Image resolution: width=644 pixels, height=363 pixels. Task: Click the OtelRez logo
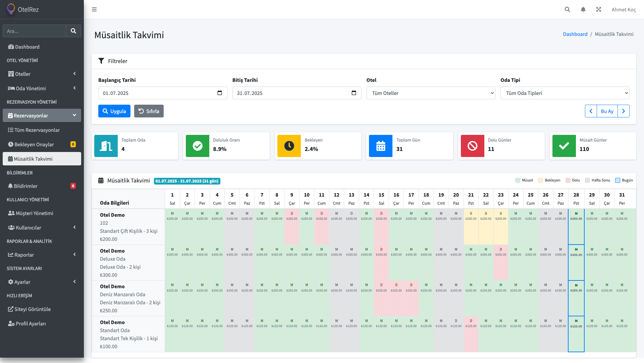pos(23,9)
